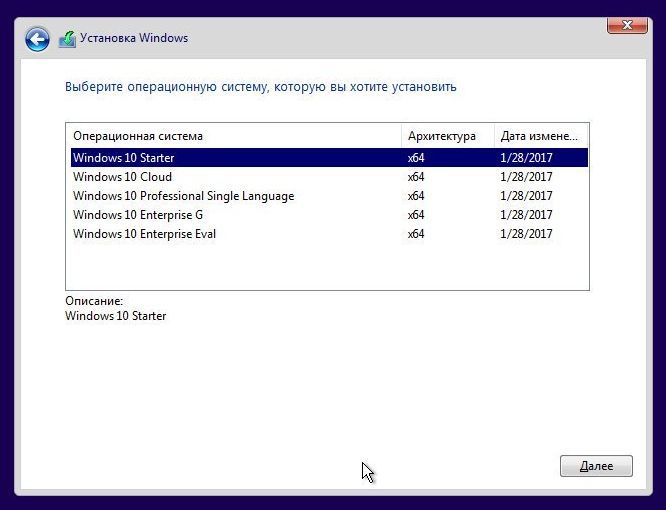
Task: Click the Описание label text
Action: coord(94,300)
